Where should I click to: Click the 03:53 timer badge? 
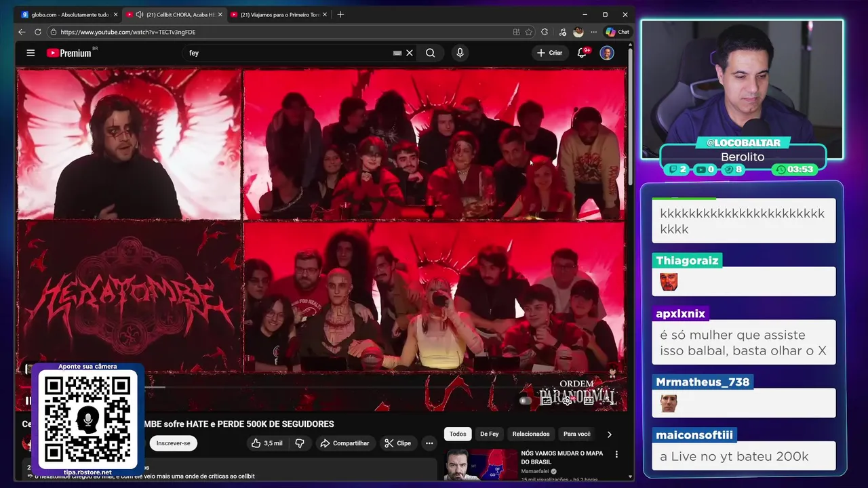[795, 169]
